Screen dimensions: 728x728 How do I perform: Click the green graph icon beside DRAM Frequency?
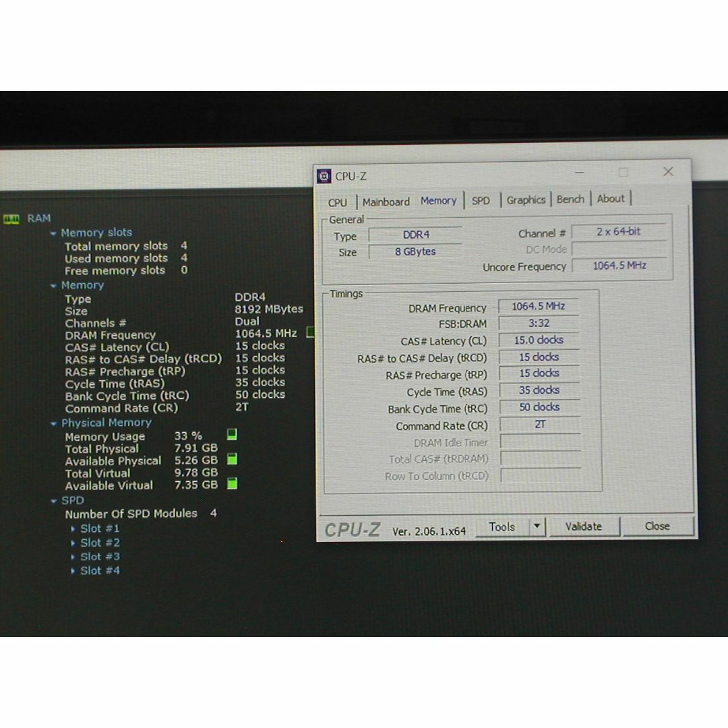pyautogui.click(x=310, y=332)
